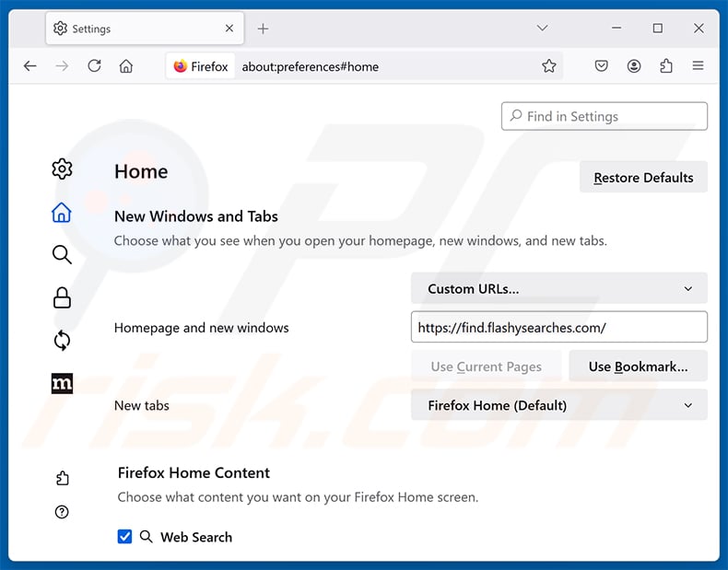The height and width of the screenshot is (570, 728).
Task: Open the list all tabs chevron
Action: (542, 29)
